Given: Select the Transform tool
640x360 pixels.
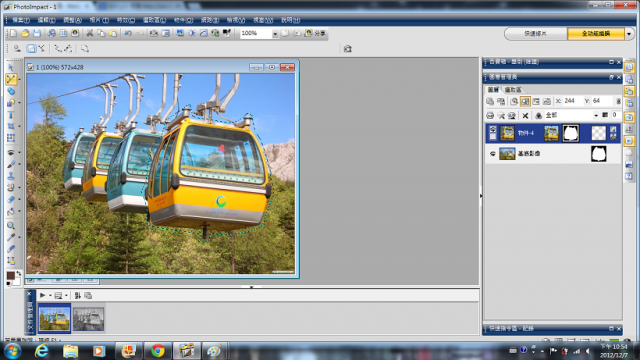Looking at the screenshot, I should (x=11, y=138).
